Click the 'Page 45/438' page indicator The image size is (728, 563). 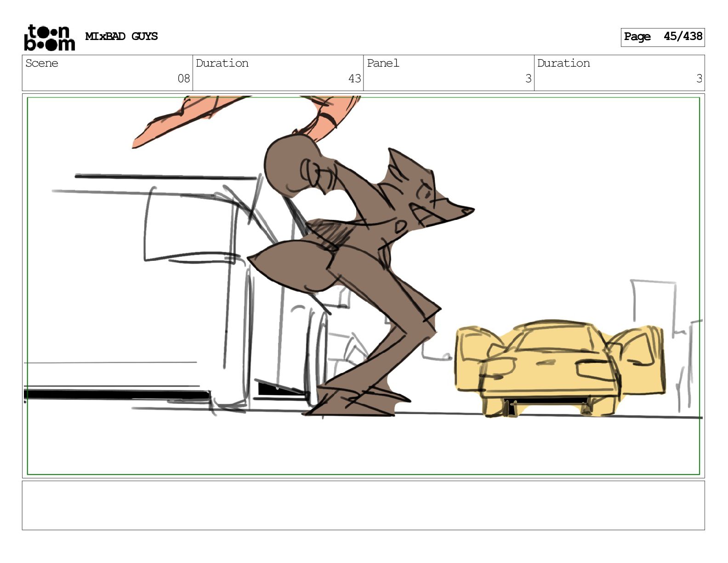pyautogui.click(x=663, y=37)
